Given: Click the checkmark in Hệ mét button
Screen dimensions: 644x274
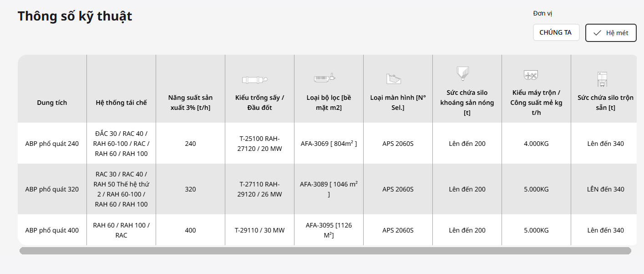Looking at the screenshot, I should click(598, 33).
